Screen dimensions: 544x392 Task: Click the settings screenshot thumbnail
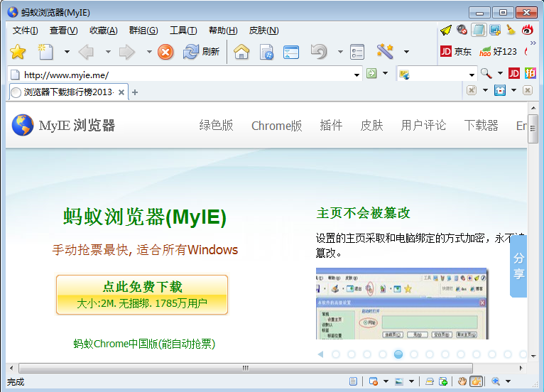[x=402, y=303]
